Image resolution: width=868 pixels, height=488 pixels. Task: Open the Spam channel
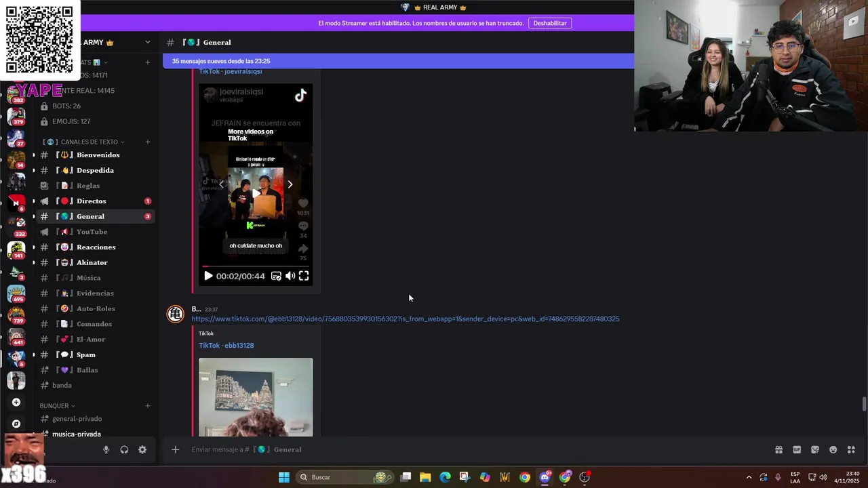96,354
